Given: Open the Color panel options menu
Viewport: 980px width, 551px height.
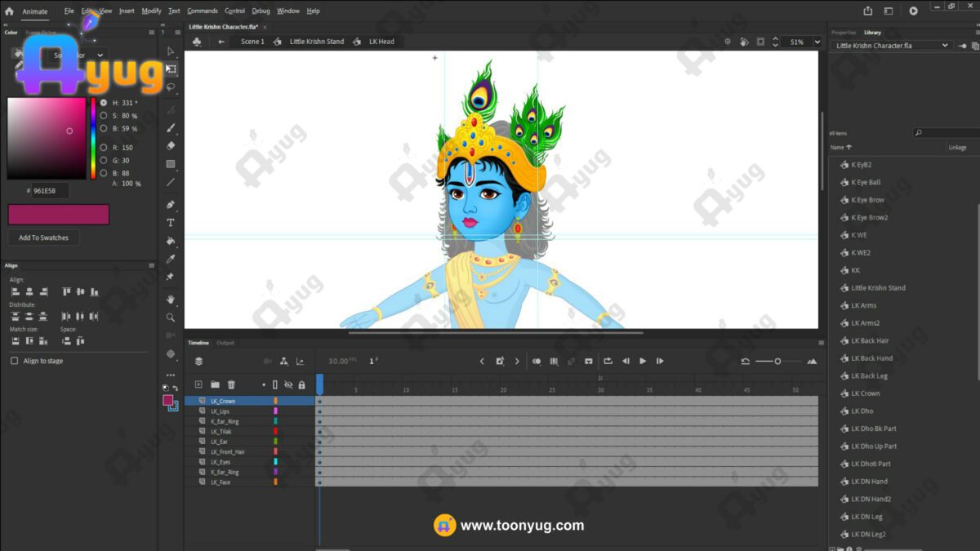Looking at the screenshot, I should coord(151,33).
